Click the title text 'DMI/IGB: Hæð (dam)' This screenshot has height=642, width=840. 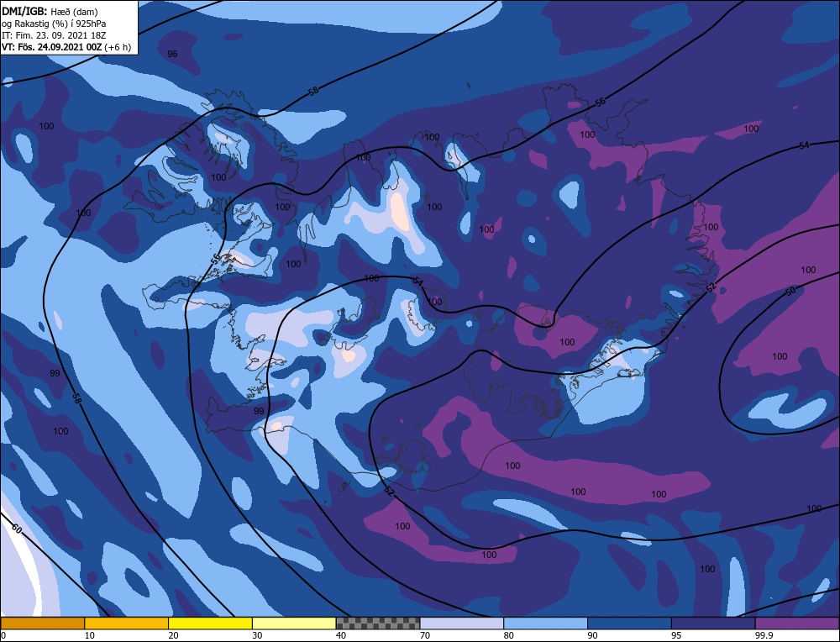pos(50,12)
